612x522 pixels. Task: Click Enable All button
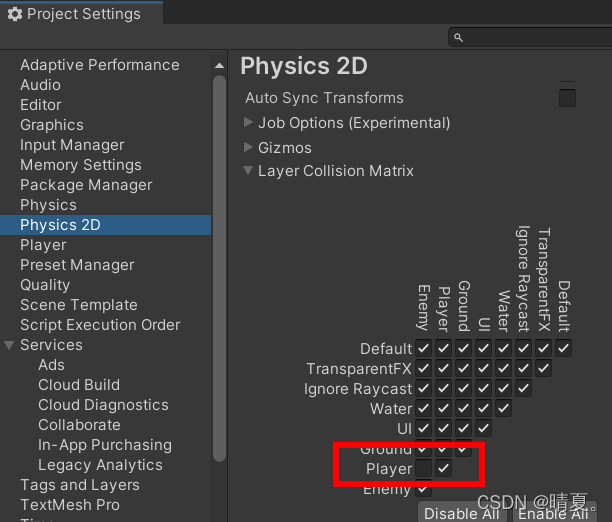[x=553, y=513]
